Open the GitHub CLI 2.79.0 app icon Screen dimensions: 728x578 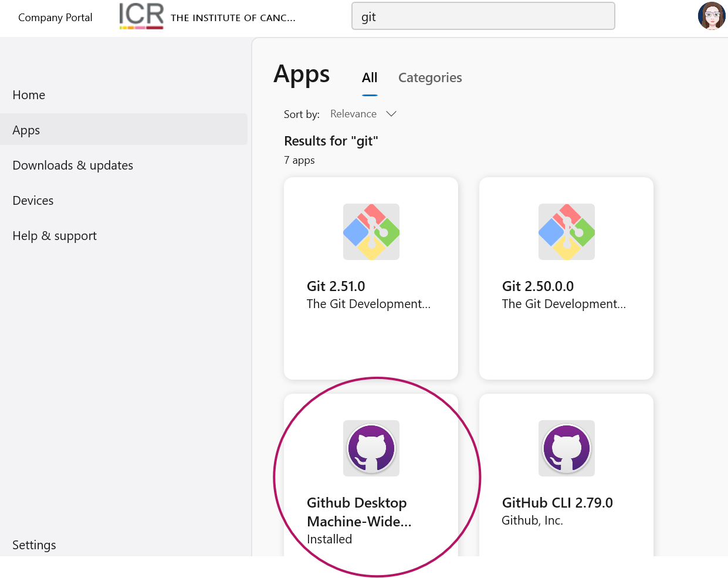[x=567, y=448]
